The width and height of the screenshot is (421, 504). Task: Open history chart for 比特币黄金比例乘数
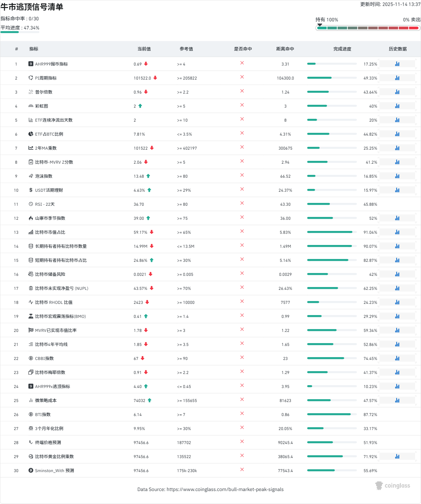(397, 456)
